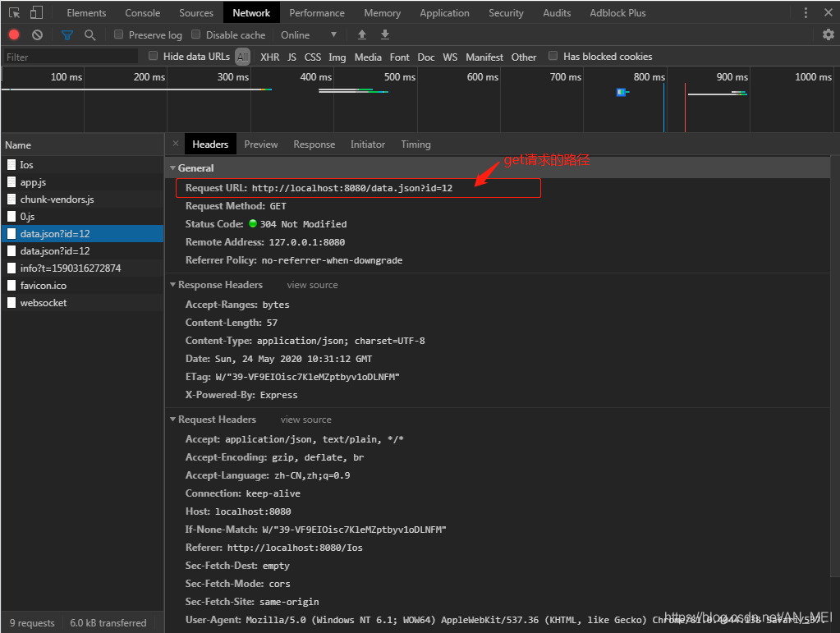Filter requests by Other
The height and width of the screenshot is (633, 840).
point(524,57)
